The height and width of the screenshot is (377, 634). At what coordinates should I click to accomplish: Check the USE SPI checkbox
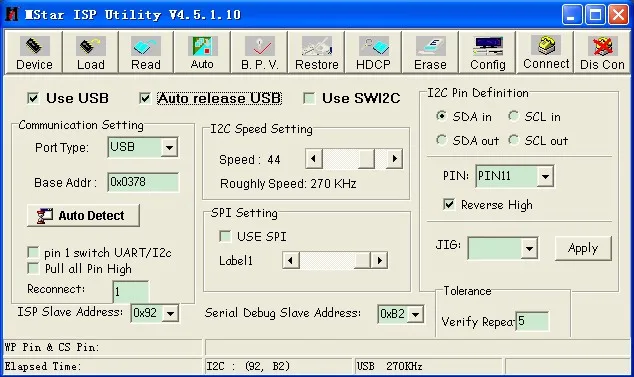[x=225, y=236]
